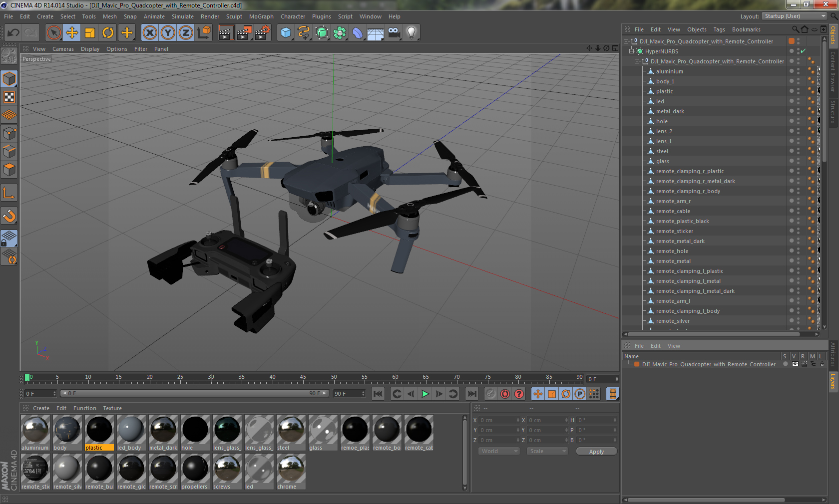Play the animation forward
839x504 pixels.
[x=425, y=394]
